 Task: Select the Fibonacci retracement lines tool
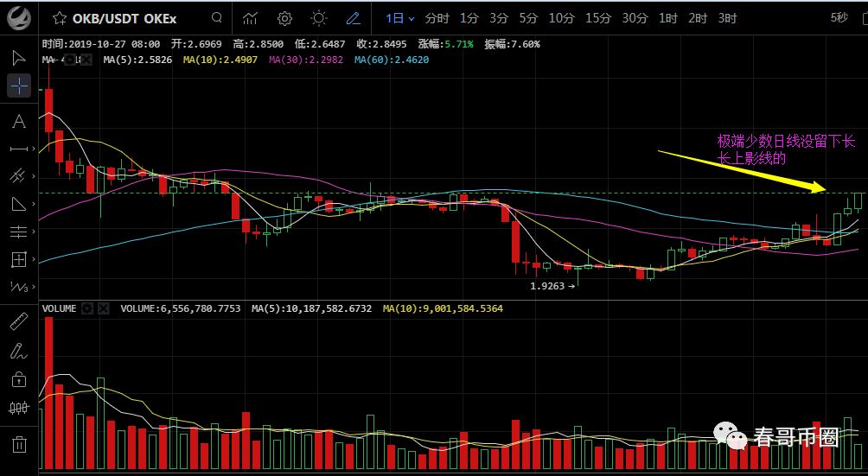(19, 232)
